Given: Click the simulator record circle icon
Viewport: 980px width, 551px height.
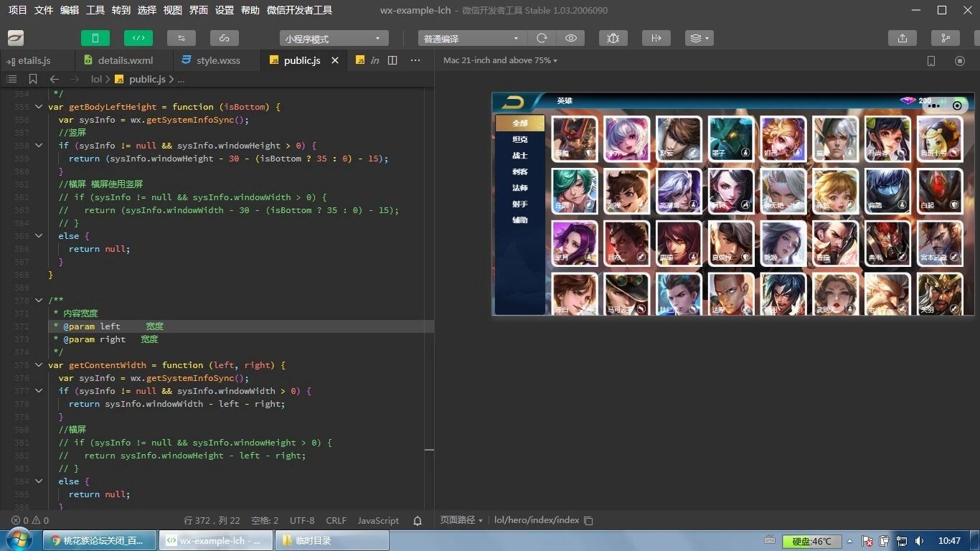Looking at the screenshot, I should 960,61.
